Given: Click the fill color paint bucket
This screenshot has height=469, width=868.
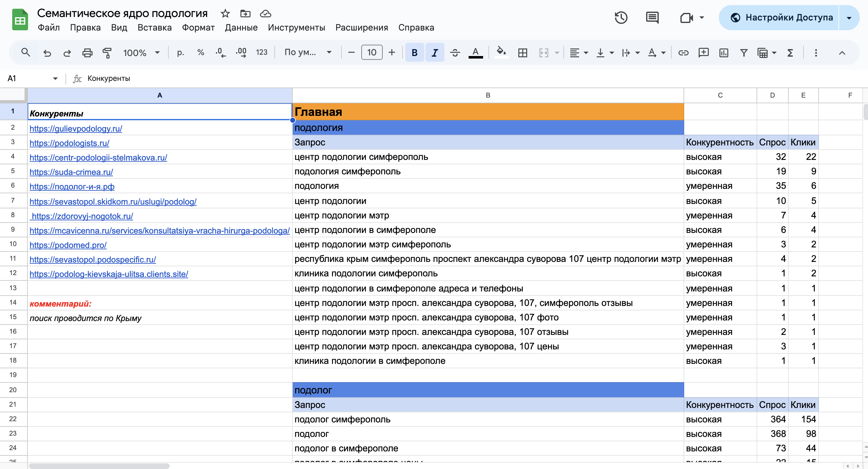Looking at the screenshot, I should coord(501,52).
